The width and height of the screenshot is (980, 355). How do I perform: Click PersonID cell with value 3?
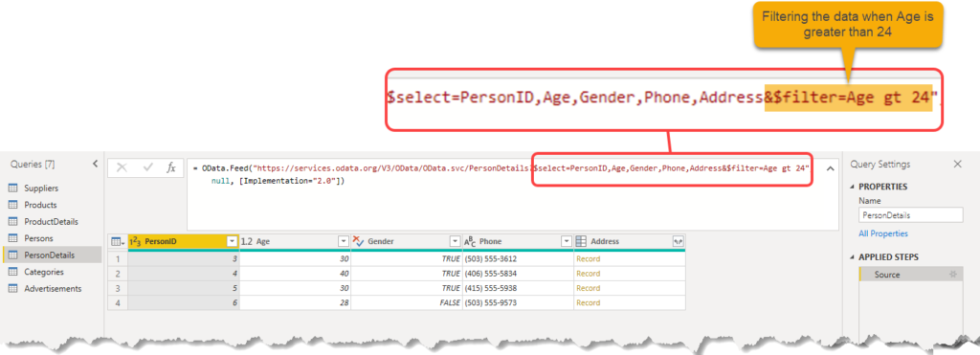[x=183, y=258]
